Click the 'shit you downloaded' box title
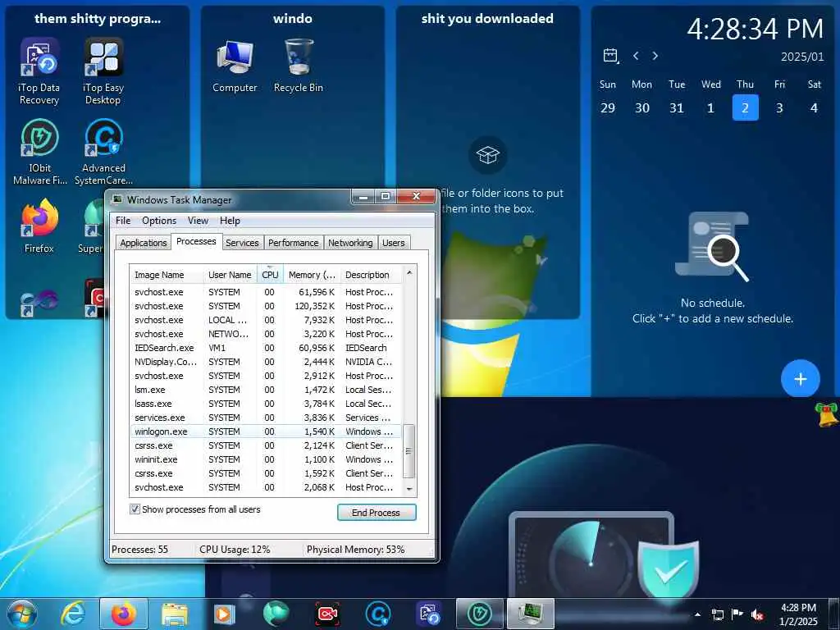 pos(487,18)
